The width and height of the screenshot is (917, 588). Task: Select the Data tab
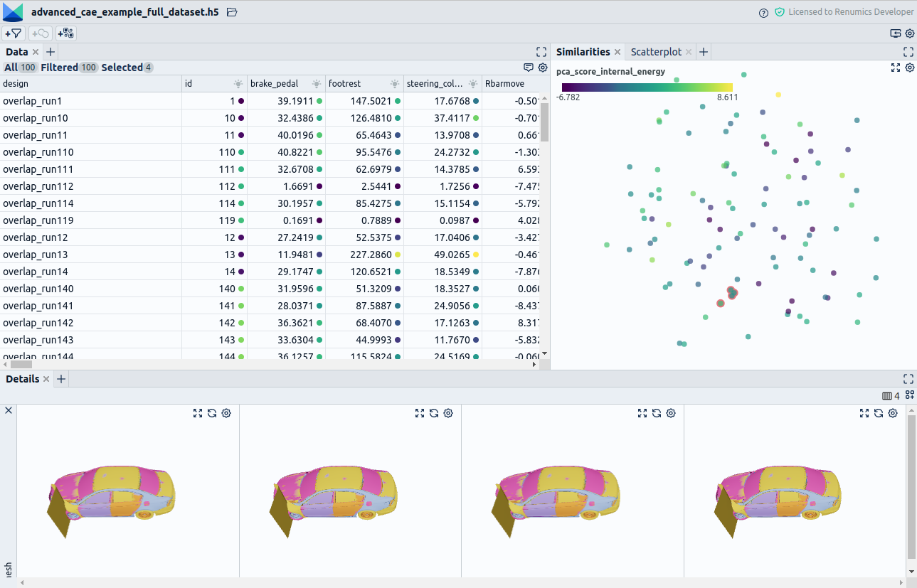pos(17,52)
